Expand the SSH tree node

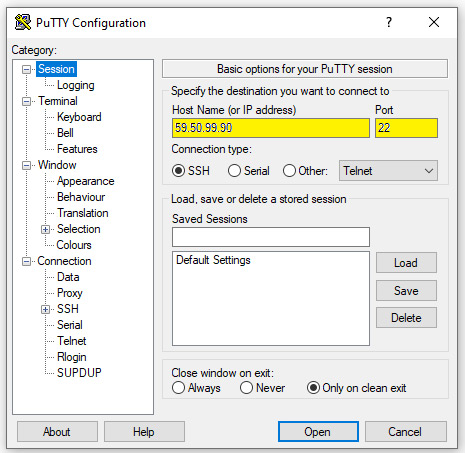pos(45,309)
